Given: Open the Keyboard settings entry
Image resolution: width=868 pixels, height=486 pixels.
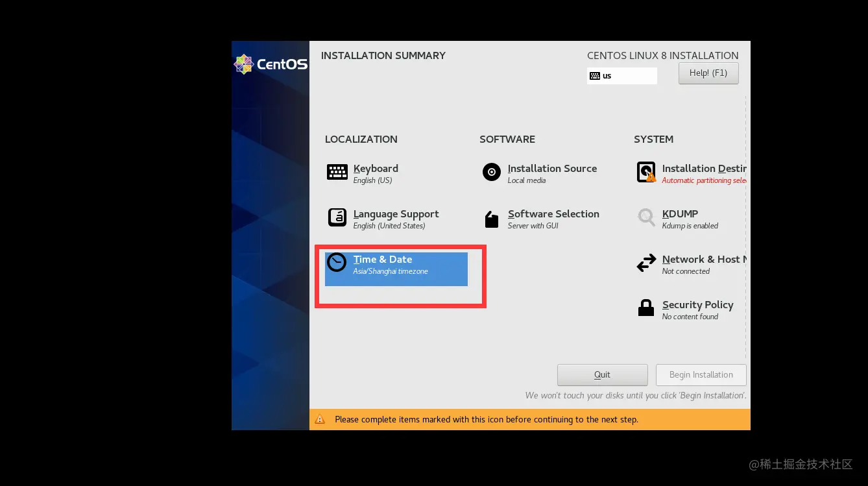Looking at the screenshot, I should [396, 173].
